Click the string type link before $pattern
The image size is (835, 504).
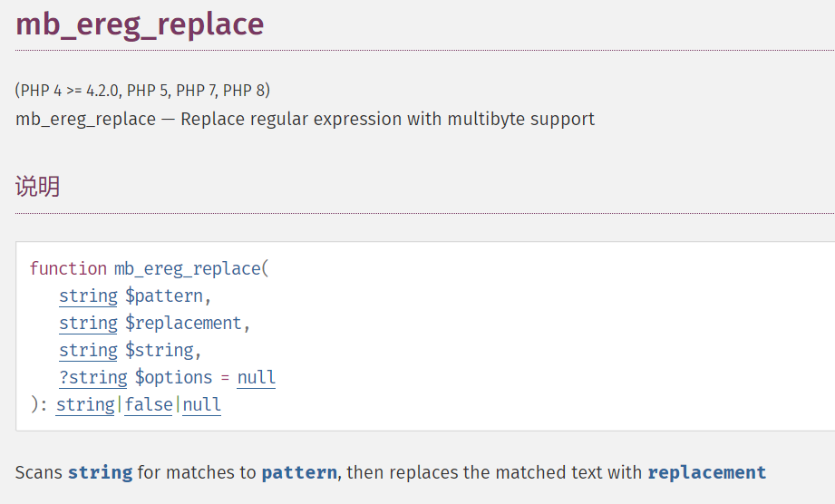tap(89, 296)
